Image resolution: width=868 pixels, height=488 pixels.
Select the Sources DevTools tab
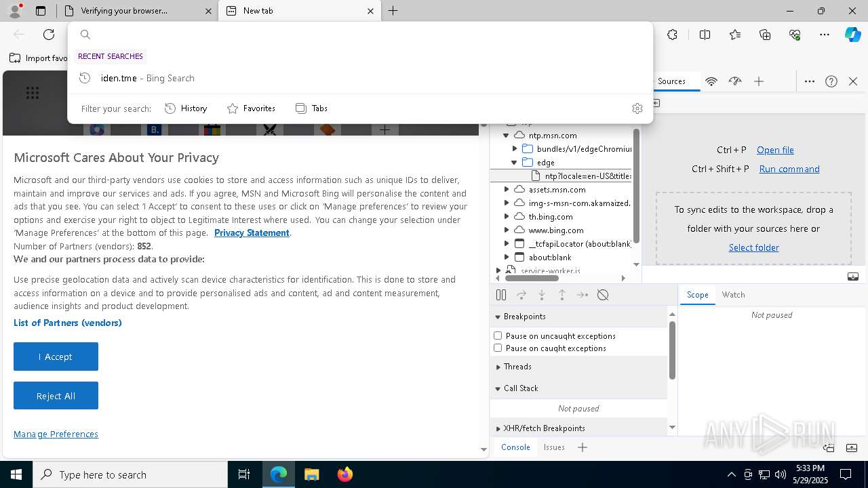click(671, 81)
